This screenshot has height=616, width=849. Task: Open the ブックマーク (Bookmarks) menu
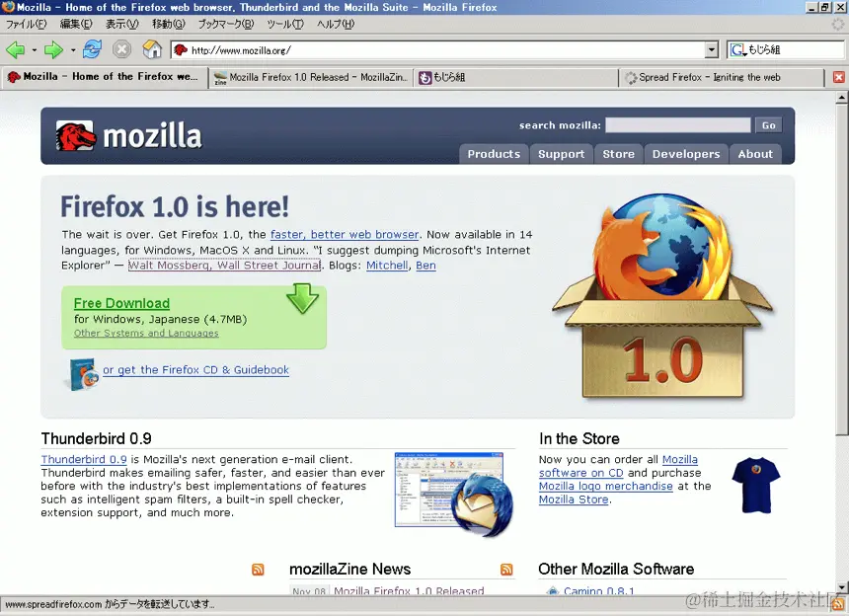pos(226,24)
